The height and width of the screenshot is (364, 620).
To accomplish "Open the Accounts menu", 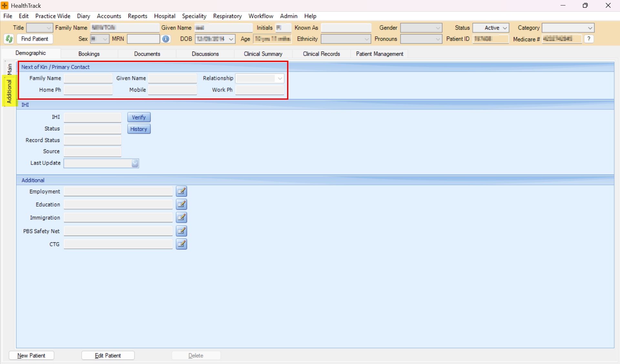I will tap(109, 16).
